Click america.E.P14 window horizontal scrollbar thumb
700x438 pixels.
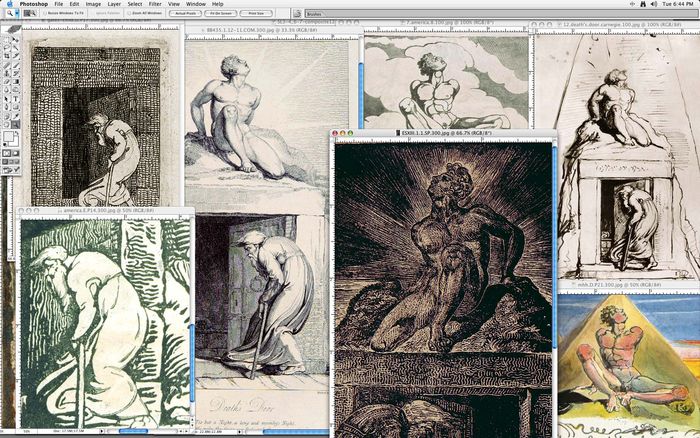click(x=133, y=431)
